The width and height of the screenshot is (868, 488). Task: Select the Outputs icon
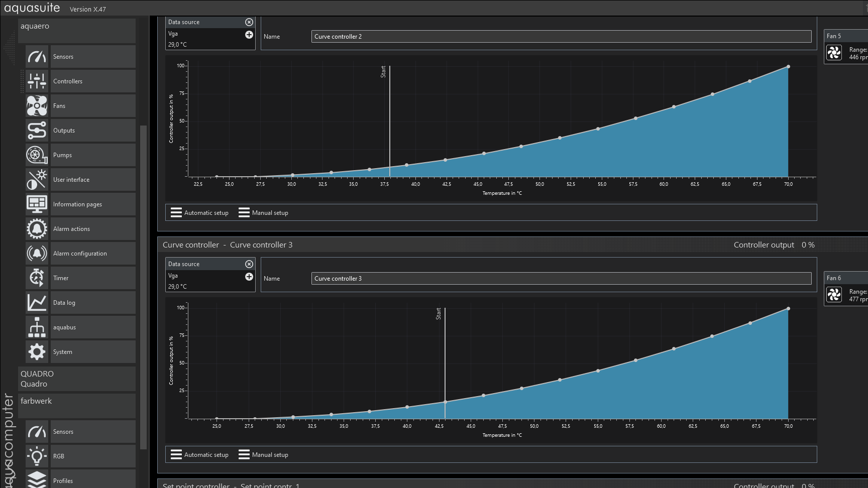(37, 131)
